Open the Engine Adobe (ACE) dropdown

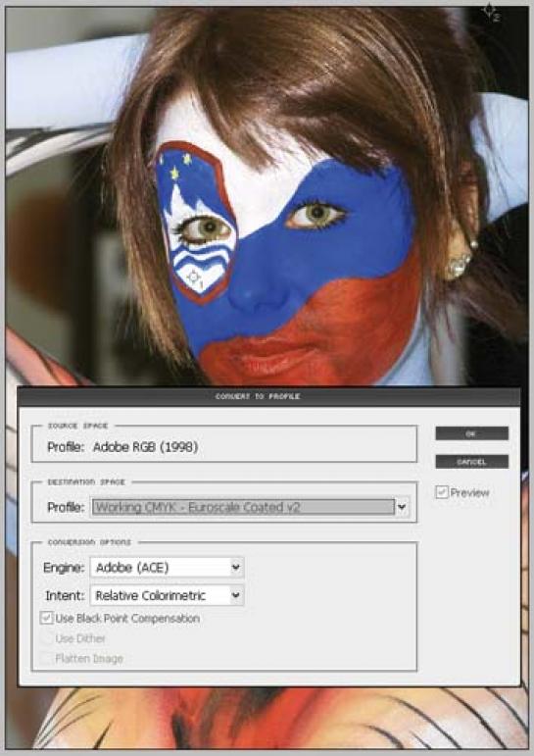point(168,568)
